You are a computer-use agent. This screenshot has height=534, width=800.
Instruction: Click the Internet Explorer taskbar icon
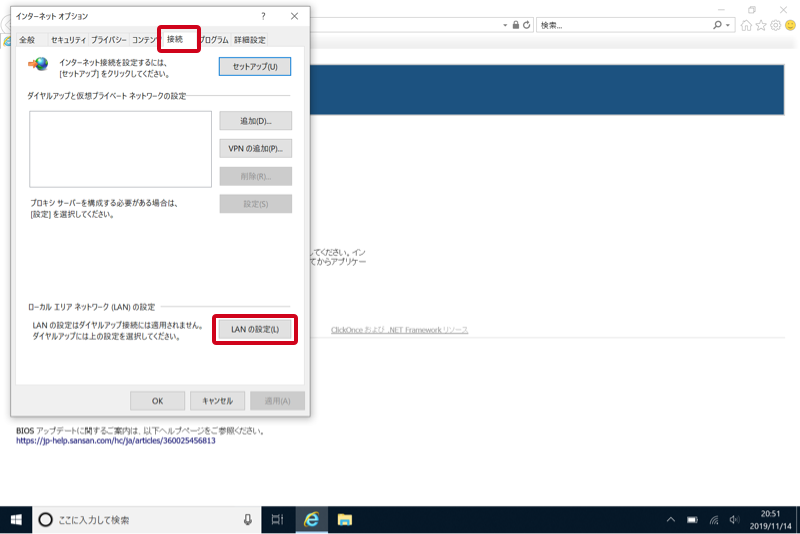click(311, 520)
